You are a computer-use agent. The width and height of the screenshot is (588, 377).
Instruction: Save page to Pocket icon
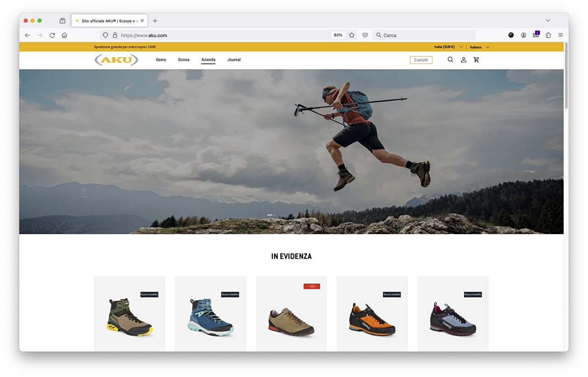tap(365, 35)
